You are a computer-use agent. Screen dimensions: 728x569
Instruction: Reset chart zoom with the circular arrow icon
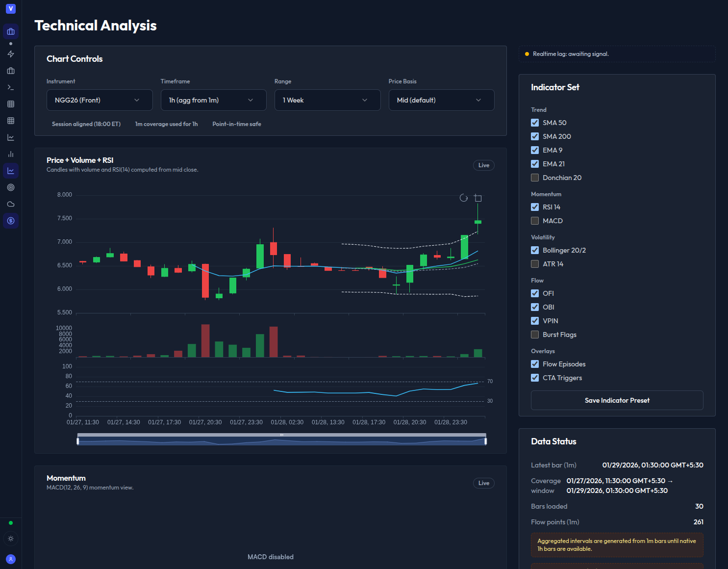[x=464, y=198]
